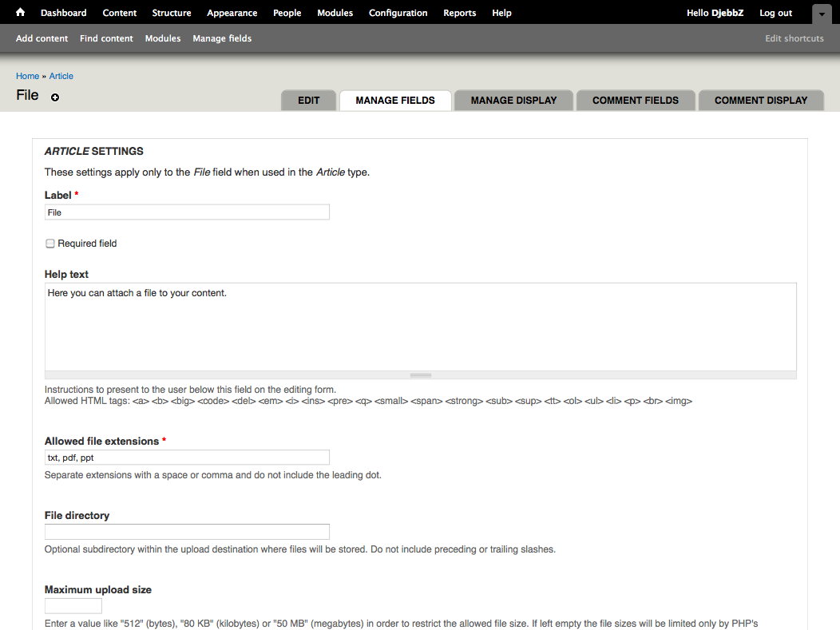Click the Maximum upload size field

tap(73, 606)
